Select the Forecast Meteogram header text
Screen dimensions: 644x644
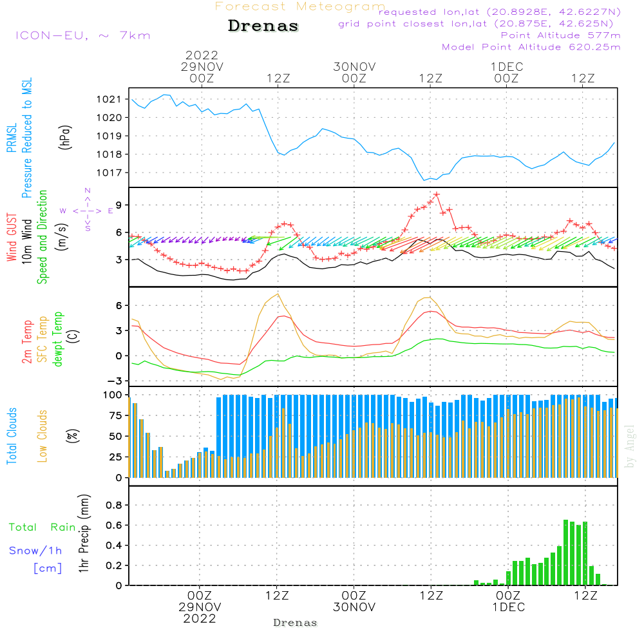[x=300, y=6]
